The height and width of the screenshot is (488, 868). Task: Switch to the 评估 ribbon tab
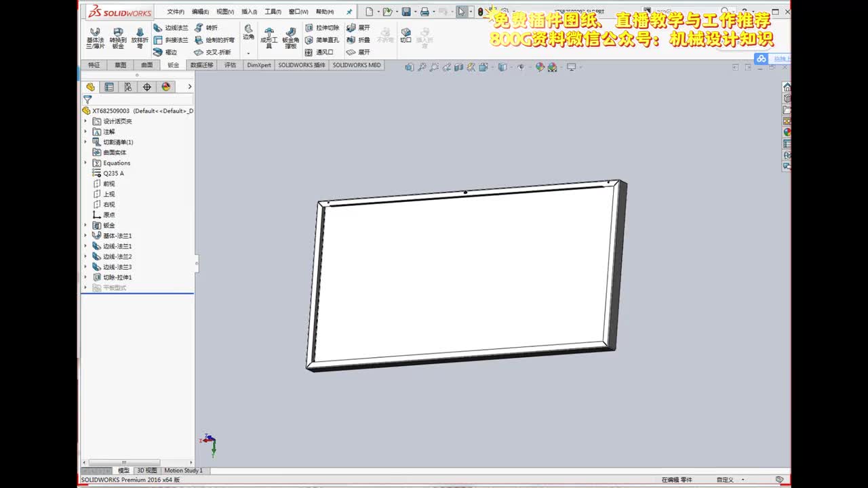point(231,65)
